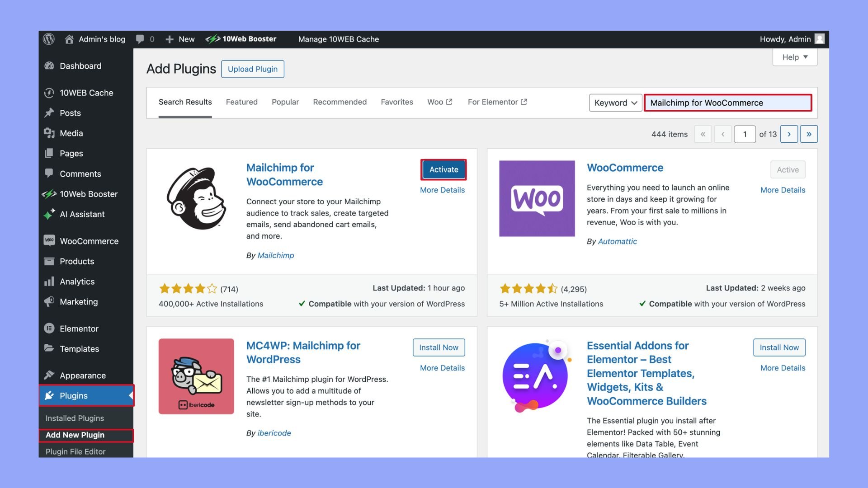Switch to the Featured tab
This screenshot has width=868, height=488.
click(x=241, y=102)
